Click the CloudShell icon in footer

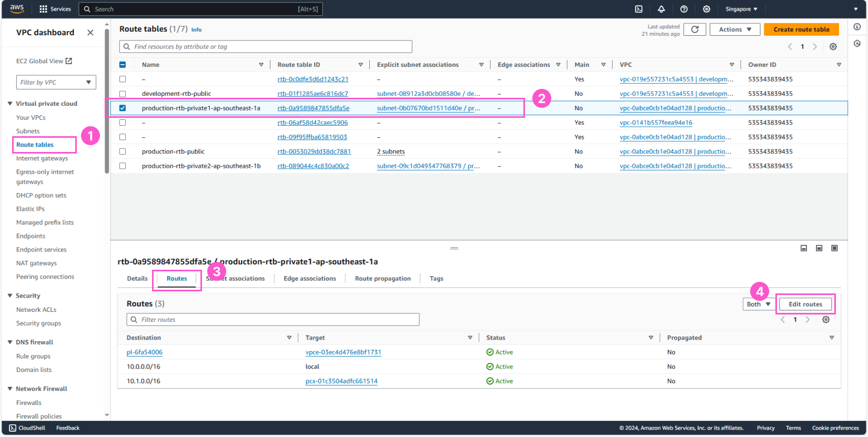tap(13, 428)
